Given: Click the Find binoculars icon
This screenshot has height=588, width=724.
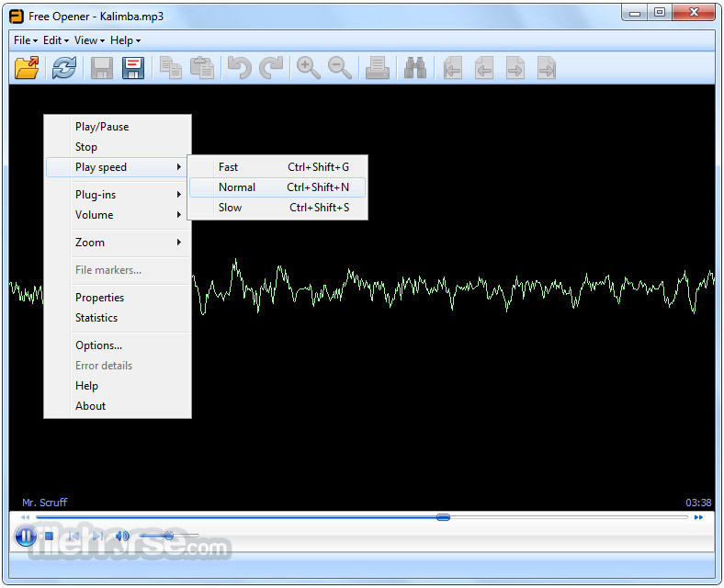Looking at the screenshot, I should 415,68.
